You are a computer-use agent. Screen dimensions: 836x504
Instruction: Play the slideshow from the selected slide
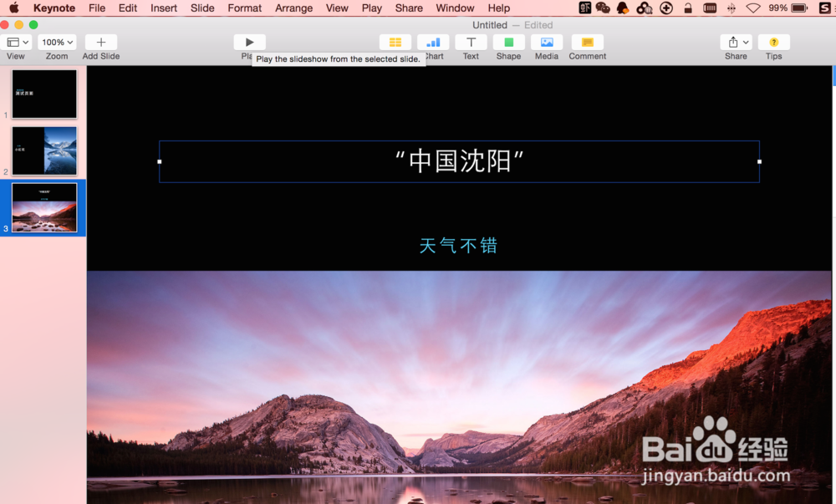point(248,41)
